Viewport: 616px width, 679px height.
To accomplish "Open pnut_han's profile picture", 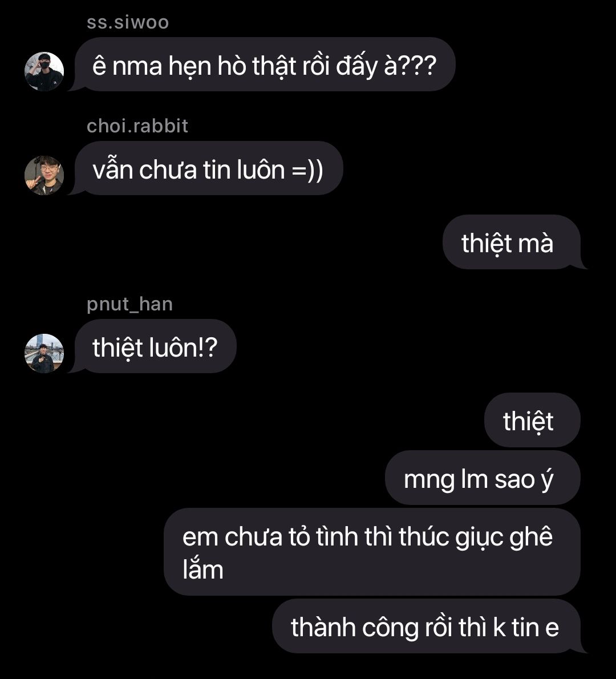I will pyautogui.click(x=44, y=353).
